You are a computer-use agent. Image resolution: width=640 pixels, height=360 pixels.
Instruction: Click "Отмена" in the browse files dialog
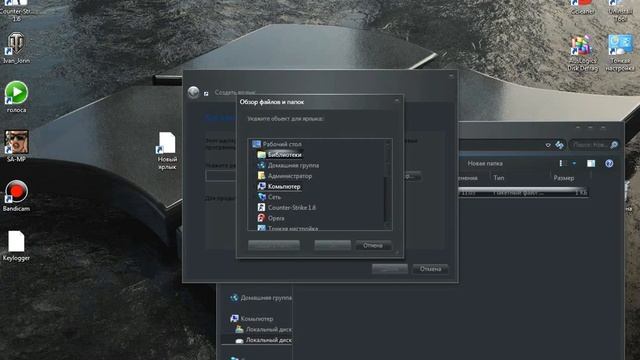373,245
